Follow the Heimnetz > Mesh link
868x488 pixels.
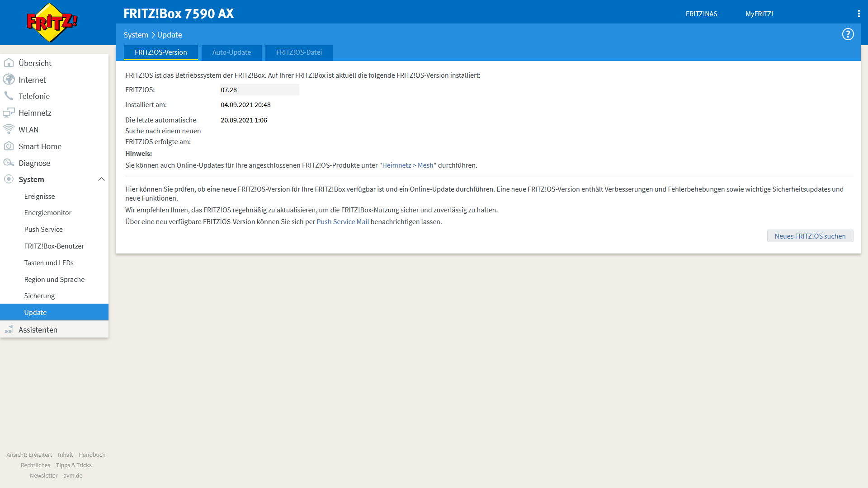407,165
